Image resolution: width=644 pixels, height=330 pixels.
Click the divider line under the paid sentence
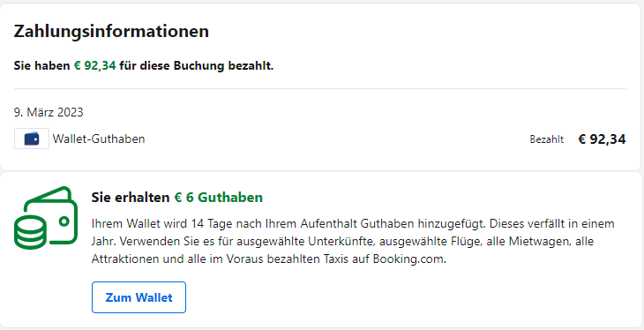(320, 88)
